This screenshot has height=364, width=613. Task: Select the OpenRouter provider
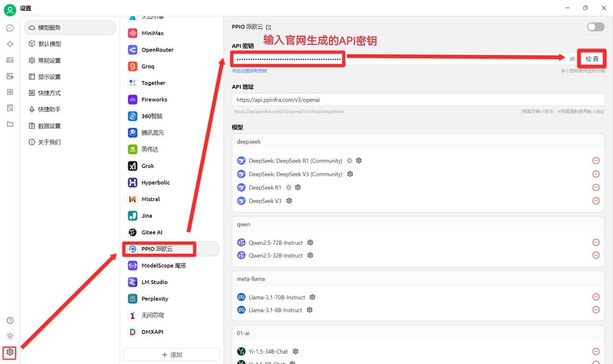click(x=171, y=50)
